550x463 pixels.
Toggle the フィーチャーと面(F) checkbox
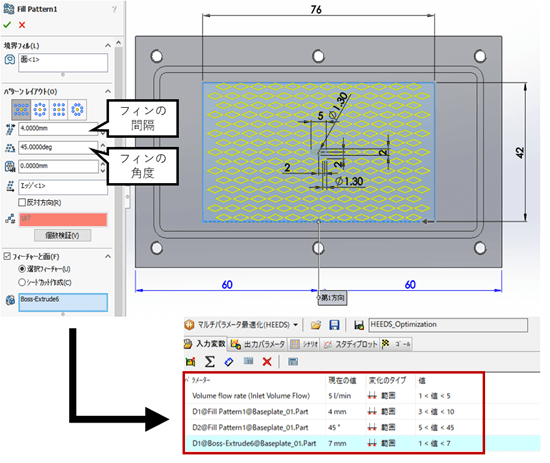click(x=7, y=256)
